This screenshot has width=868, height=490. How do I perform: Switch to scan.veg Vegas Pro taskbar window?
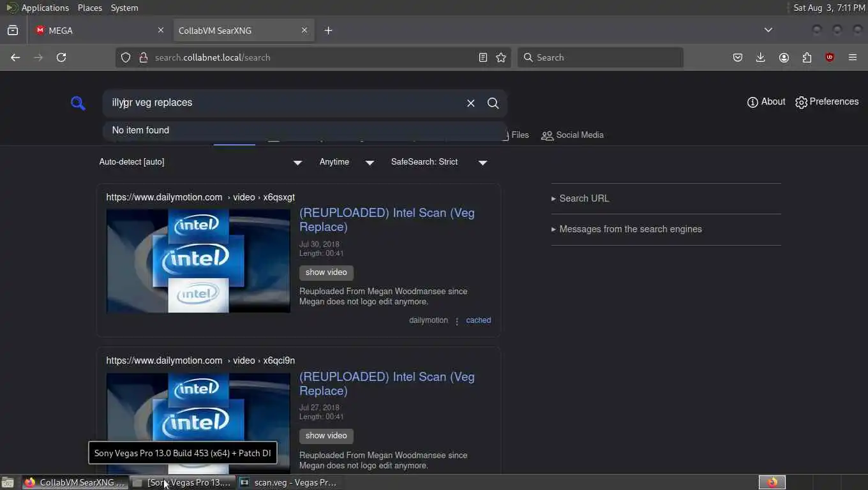pos(290,482)
